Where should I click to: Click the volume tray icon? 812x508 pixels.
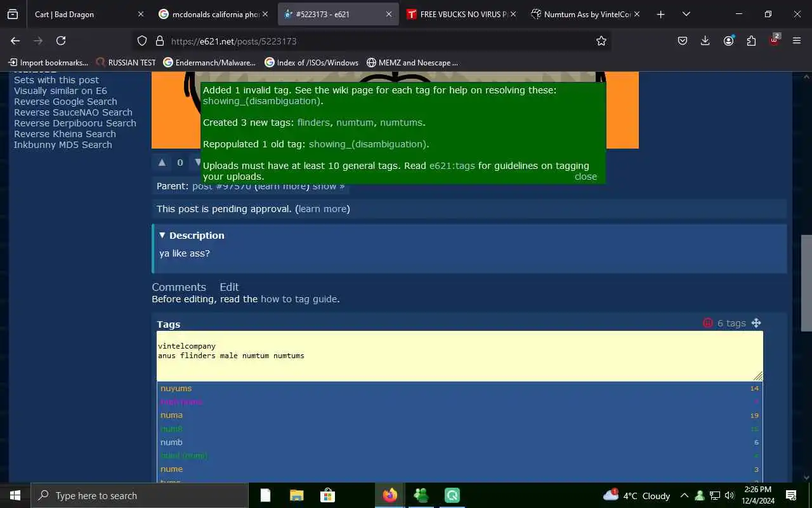pyautogui.click(x=729, y=495)
